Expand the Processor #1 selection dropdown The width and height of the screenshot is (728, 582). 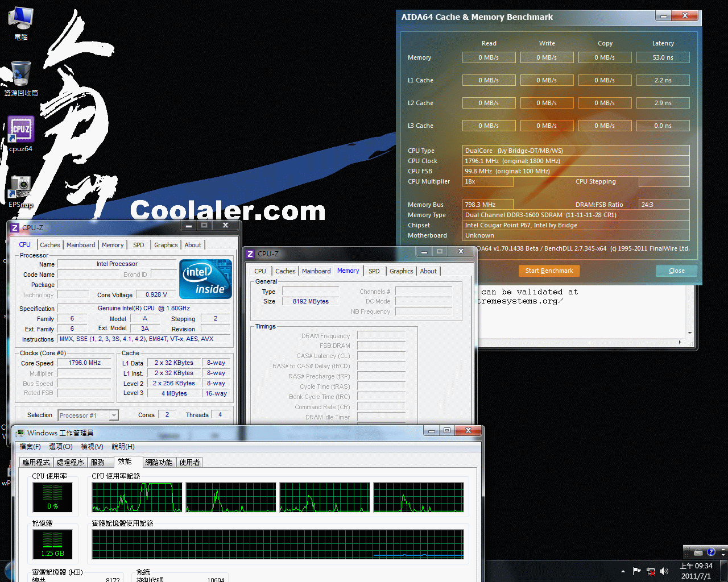[114, 415]
